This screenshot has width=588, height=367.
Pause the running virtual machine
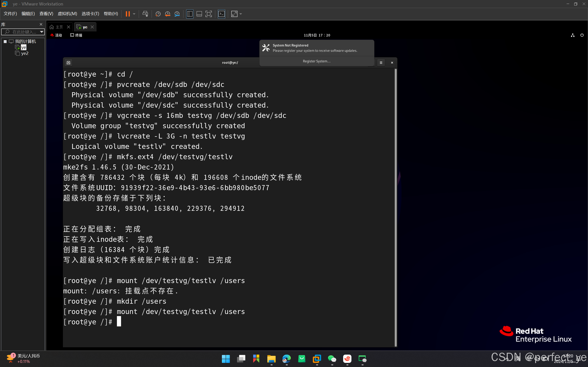click(127, 14)
